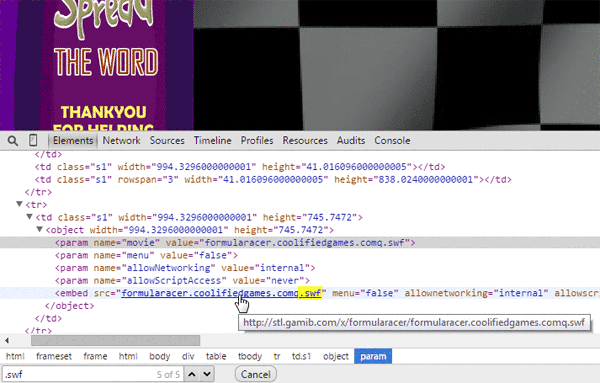Click the checkered flag Flash game area

coord(397,65)
